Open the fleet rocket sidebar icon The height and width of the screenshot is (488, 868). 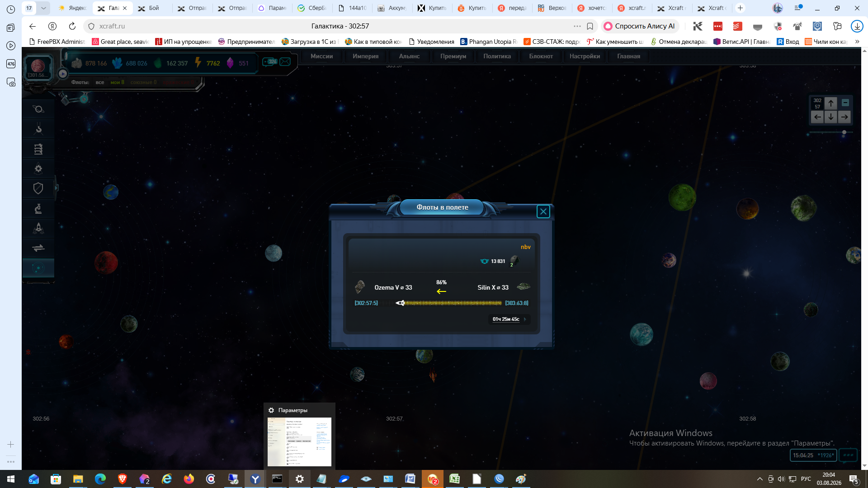[38, 228]
